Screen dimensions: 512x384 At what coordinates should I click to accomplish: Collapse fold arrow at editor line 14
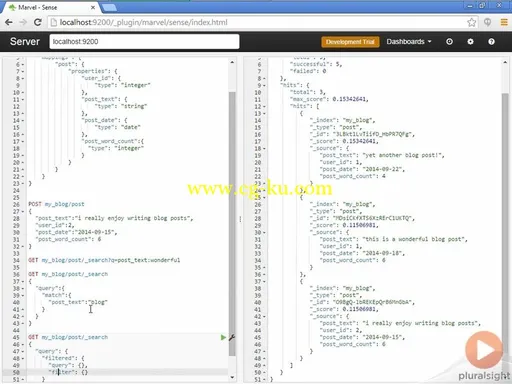pyautogui.click(x=23, y=120)
